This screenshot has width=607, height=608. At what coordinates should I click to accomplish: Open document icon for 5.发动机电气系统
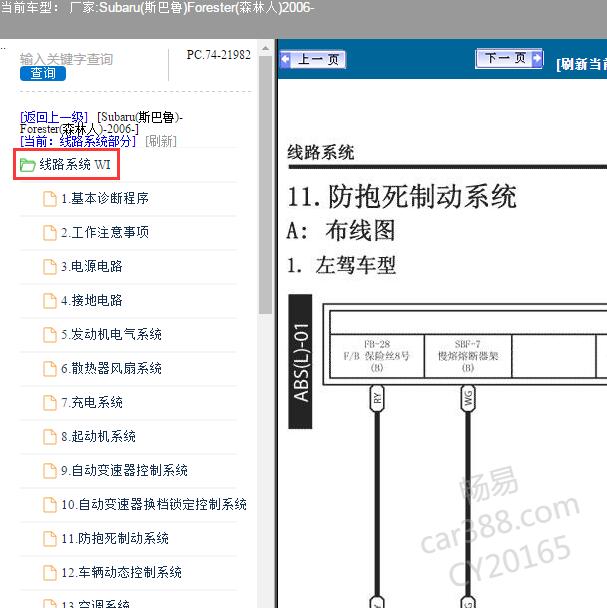[x=50, y=335]
